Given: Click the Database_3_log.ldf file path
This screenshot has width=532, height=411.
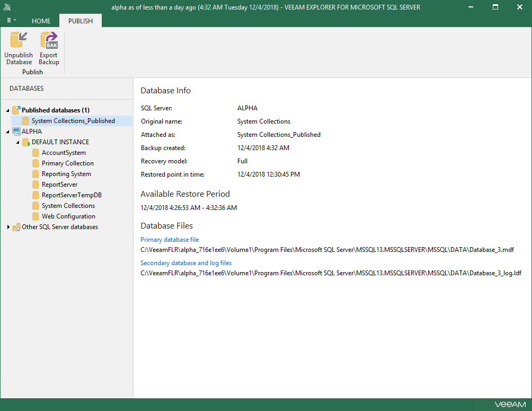Looking at the screenshot, I should click(331, 274).
